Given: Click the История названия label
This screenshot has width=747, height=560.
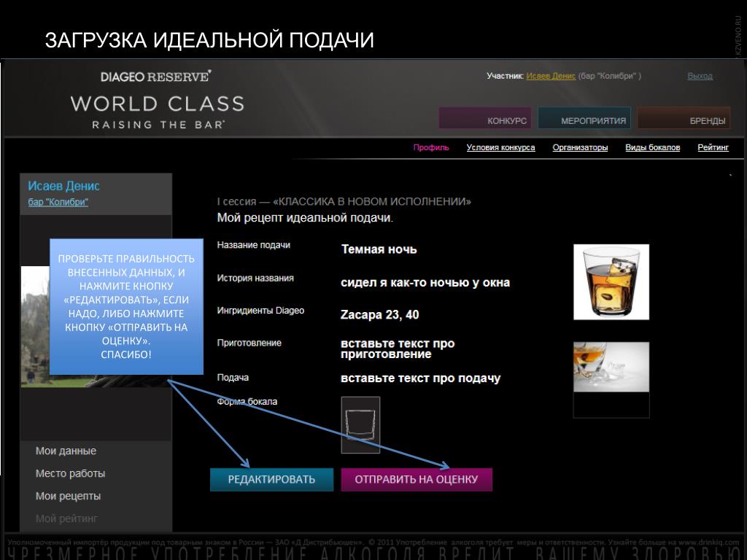Looking at the screenshot, I should point(255,278).
